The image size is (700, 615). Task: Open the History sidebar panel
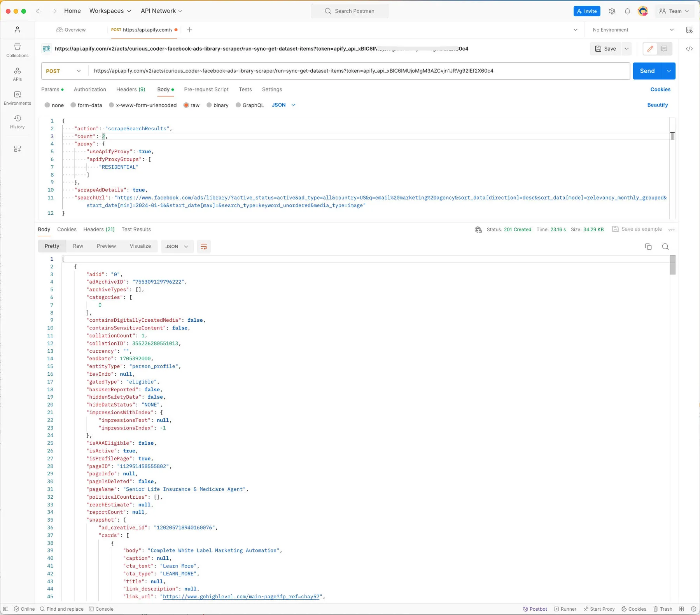click(17, 122)
